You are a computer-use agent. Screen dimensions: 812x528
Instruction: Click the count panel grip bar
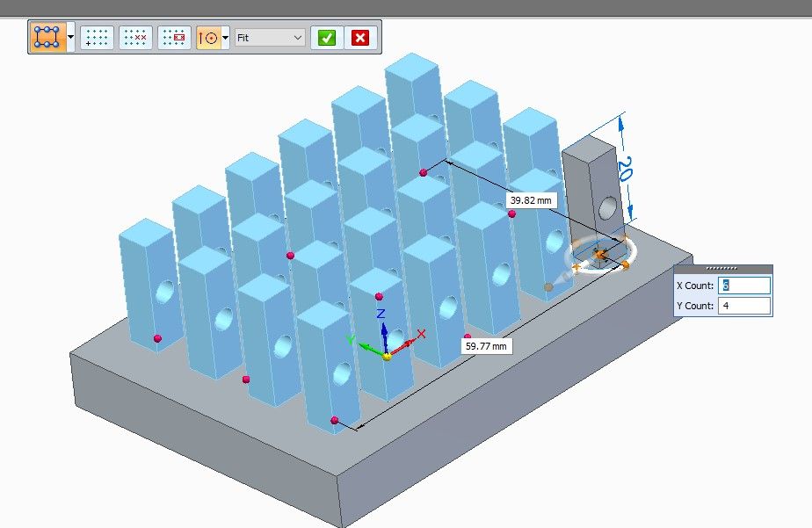(723, 268)
